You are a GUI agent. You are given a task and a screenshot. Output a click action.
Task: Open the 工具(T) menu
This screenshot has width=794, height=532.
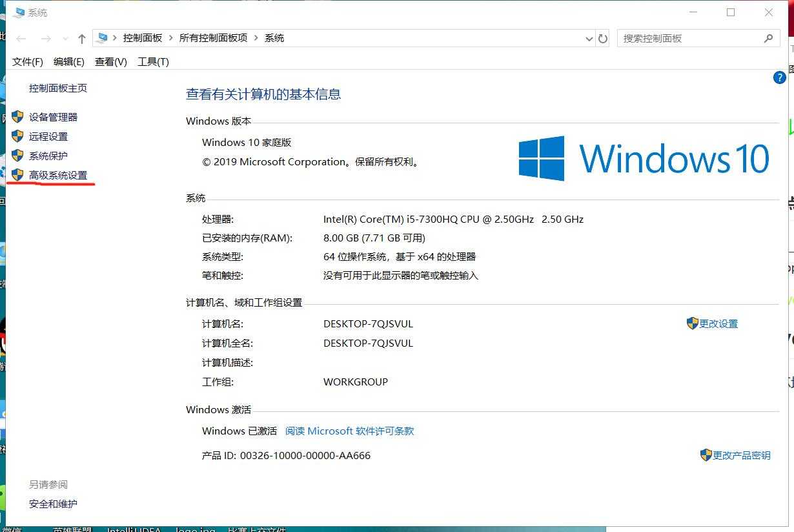click(x=153, y=62)
